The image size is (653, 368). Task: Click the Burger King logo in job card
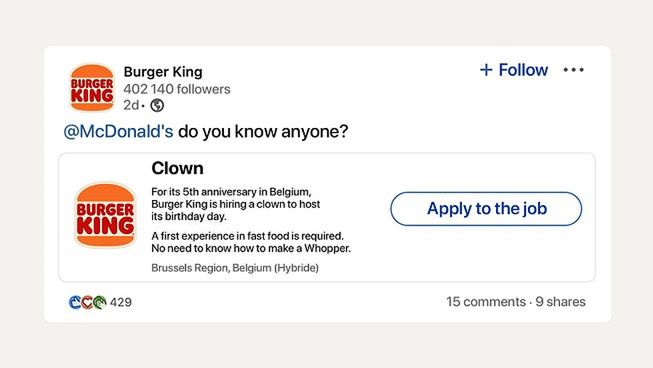click(x=106, y=215)
